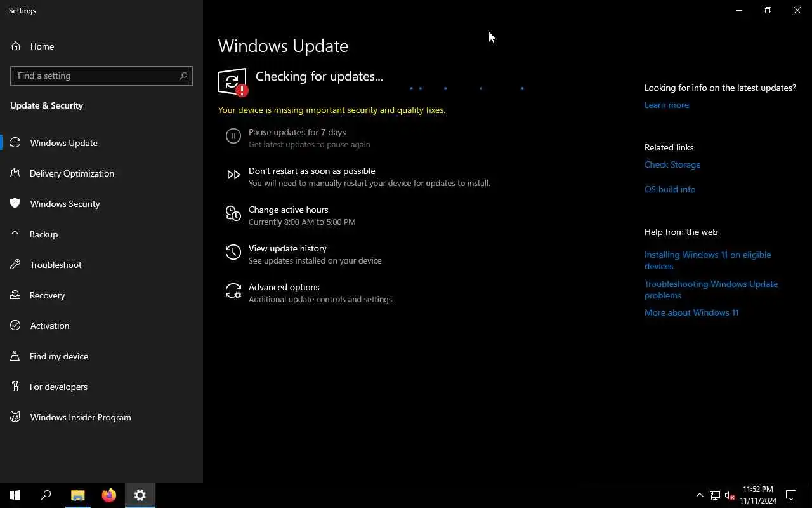Click Change active hours
Viewport: 812px width, 508px height.
click(x=288, y=210)
